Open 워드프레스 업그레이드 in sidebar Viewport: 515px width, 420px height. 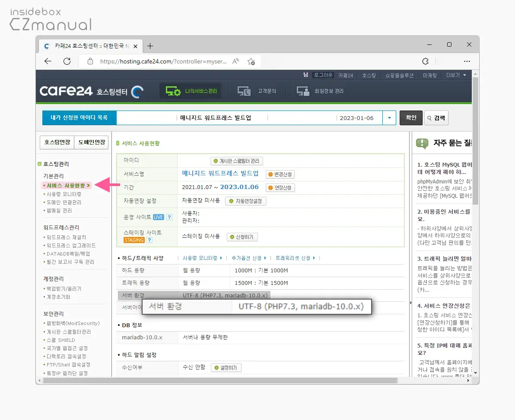coord(71,245)
